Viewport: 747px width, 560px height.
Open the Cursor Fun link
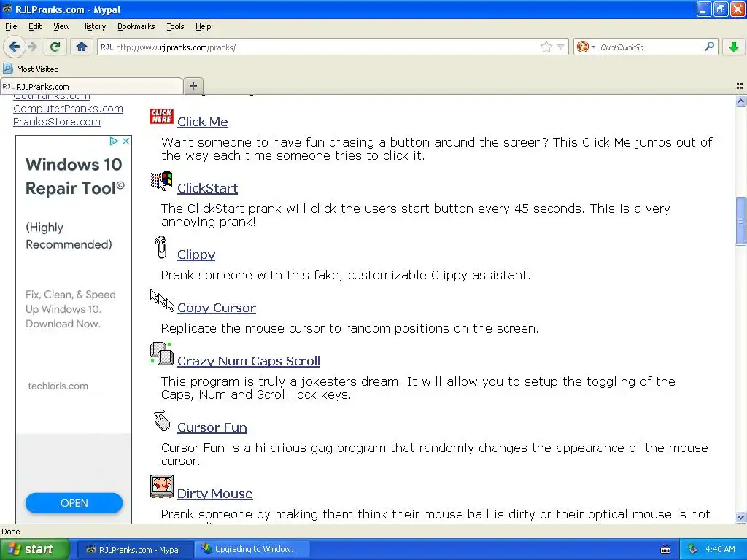coord(212,427)
